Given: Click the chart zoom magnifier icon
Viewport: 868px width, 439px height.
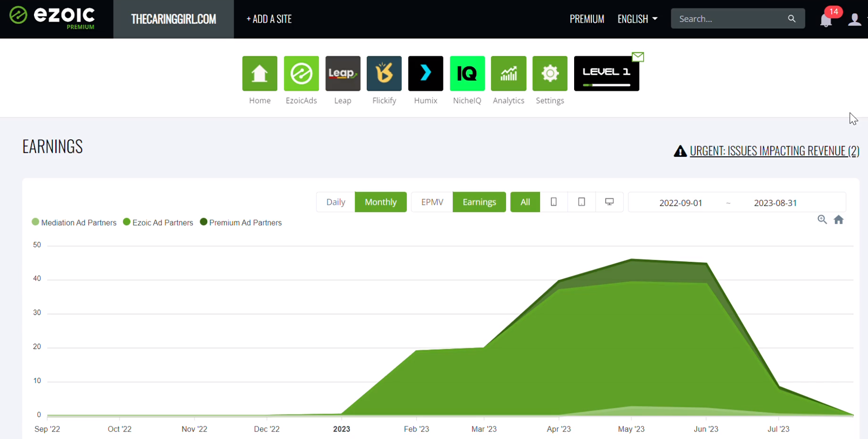Looking at the screenshot, I should pyautogui.click(x=822, y=219).
